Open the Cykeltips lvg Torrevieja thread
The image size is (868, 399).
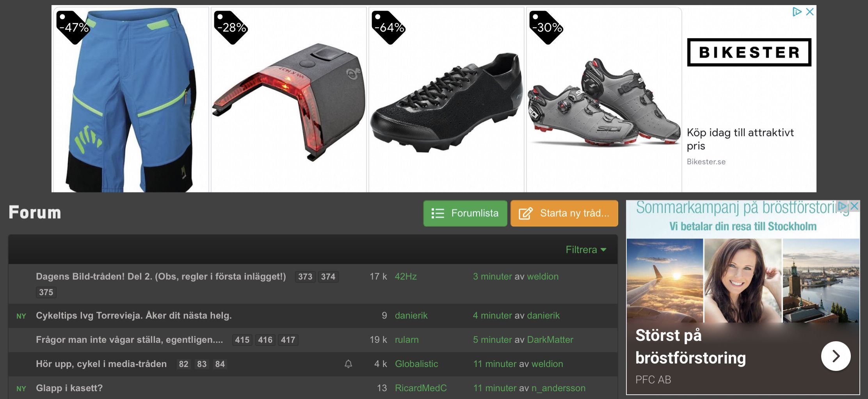133,315
